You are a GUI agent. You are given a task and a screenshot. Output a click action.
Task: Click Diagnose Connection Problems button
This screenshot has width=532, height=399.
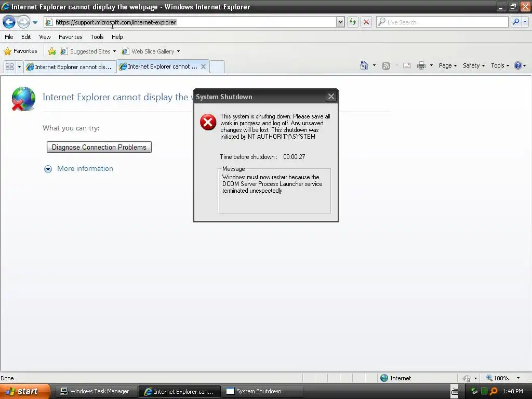click(x=99, y=147)
